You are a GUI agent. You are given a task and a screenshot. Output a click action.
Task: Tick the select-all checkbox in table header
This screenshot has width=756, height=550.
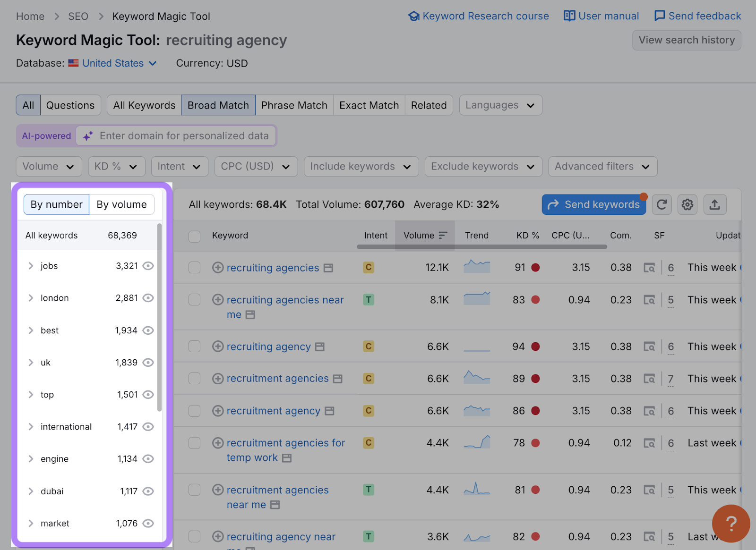point(195,236)
